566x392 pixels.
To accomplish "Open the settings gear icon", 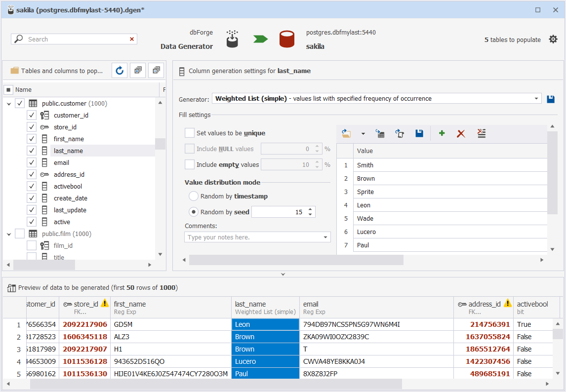I will point(553,39).
